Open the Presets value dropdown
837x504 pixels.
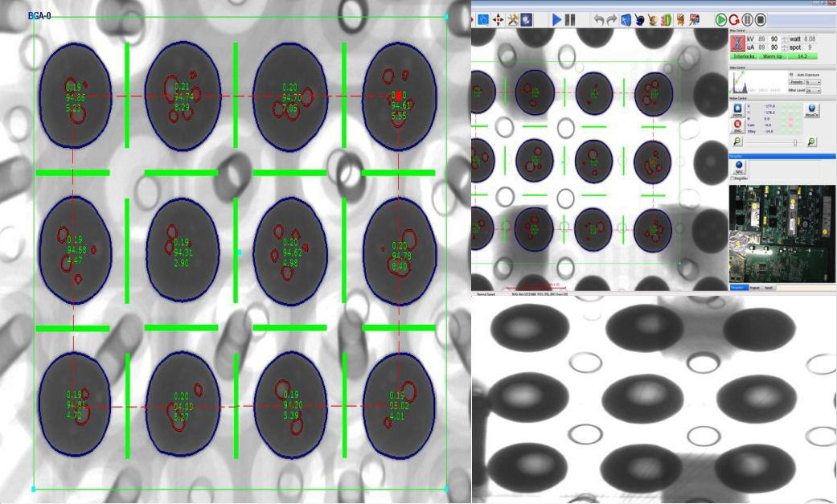point(813,82)
